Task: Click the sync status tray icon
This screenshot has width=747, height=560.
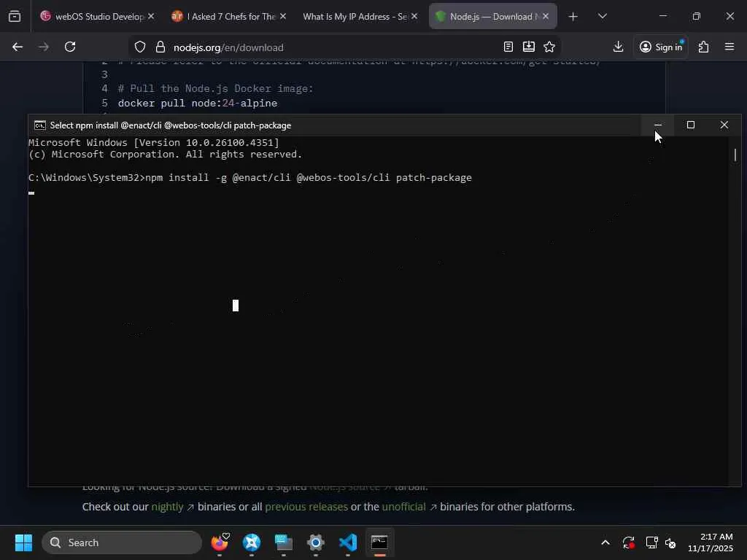Action: click(629, 542)
